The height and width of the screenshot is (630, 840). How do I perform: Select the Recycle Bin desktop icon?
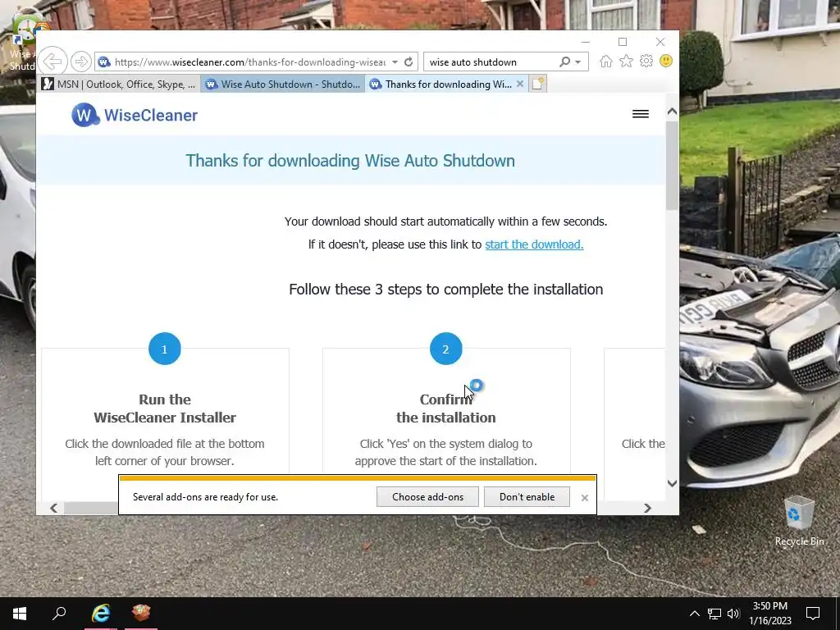coord(799,519)
